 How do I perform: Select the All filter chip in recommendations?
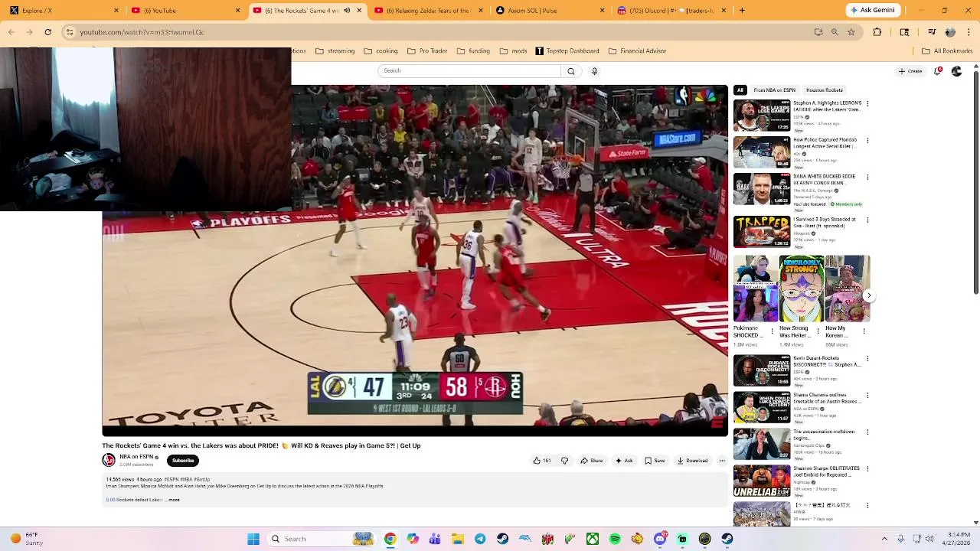740,90
